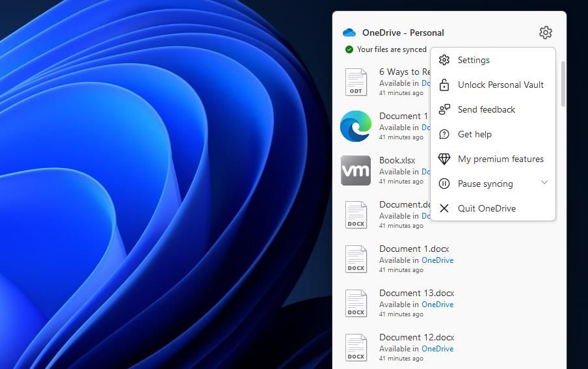The image size is (588, 369).
Task: Click the OneDrive cloud logo icon
Action: 349,33
